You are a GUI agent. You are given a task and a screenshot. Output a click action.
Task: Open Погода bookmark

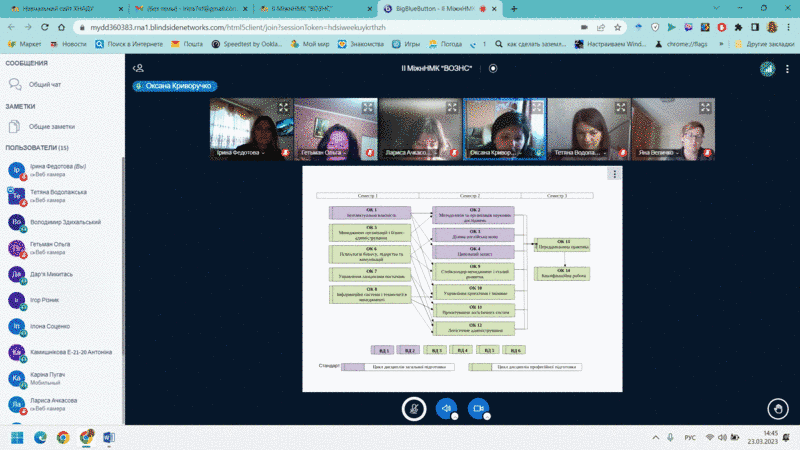point(445,44)
